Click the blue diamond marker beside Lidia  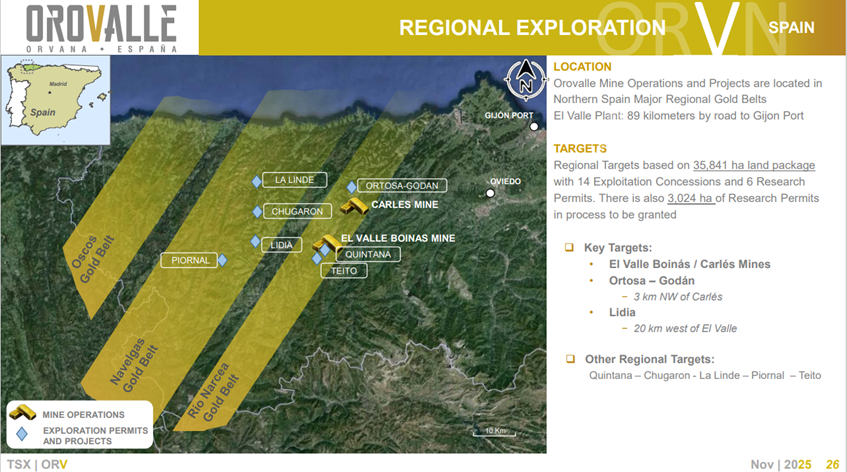coord(256,241)
